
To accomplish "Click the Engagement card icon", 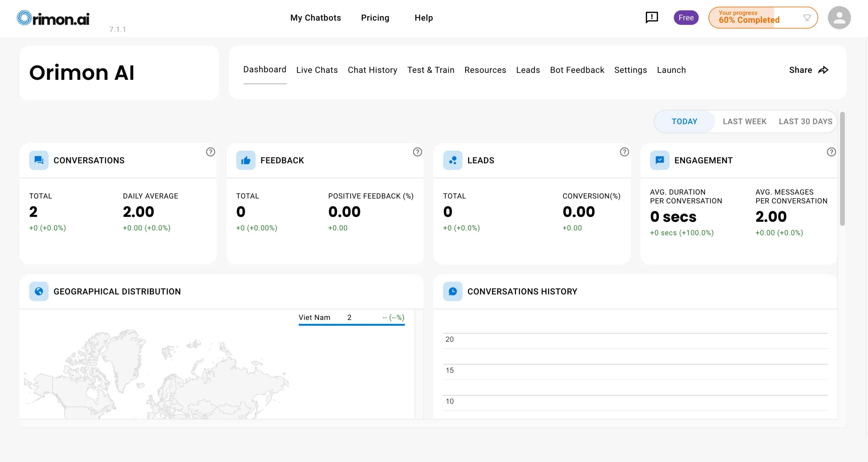I will point(659,160).
